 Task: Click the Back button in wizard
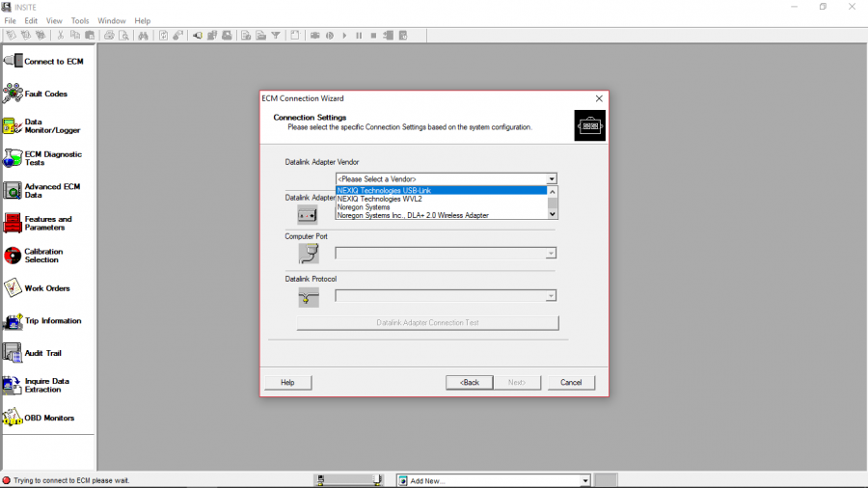[469, 383]
